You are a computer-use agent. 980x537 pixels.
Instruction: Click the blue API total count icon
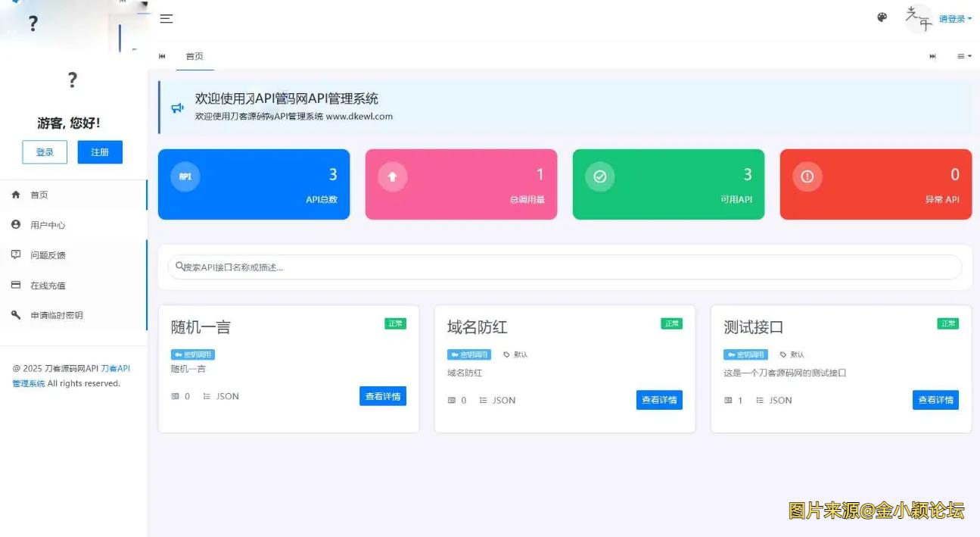(x=185, y=176)
